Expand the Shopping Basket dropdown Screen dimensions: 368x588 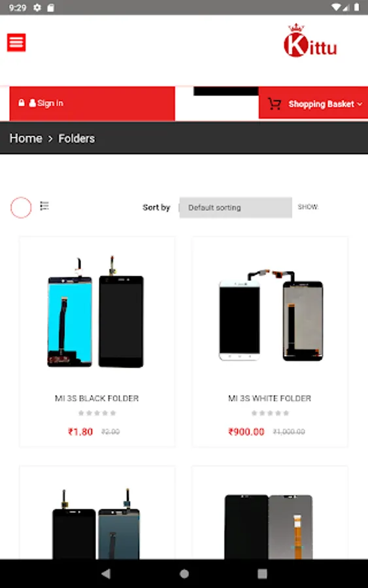click(x=326, y=104)
